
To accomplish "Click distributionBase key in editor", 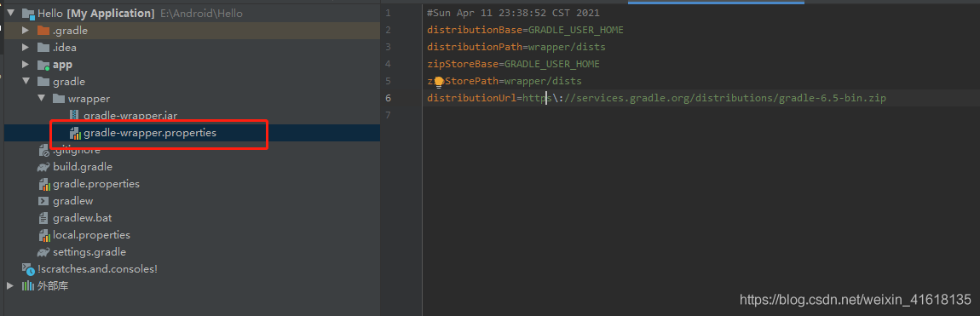I will pyautogui.click(x=475, y=30).
